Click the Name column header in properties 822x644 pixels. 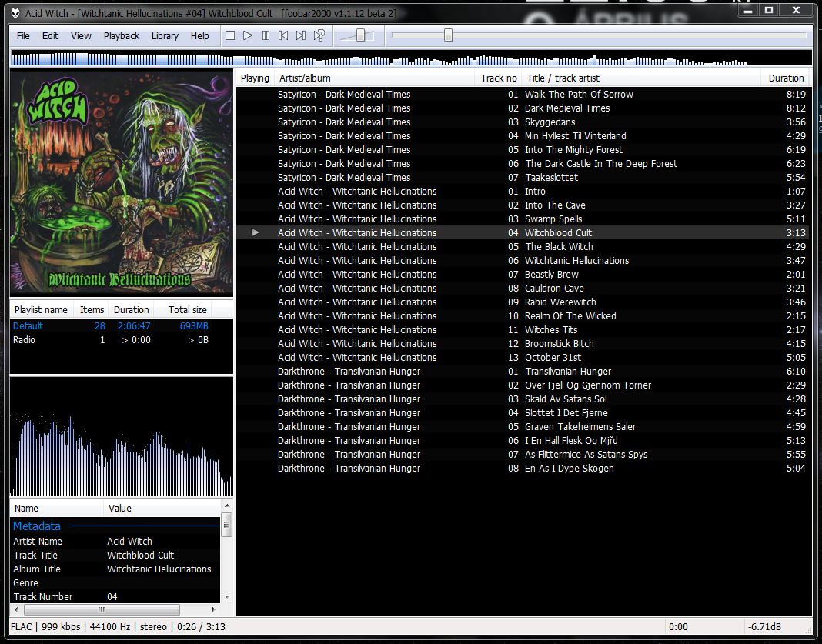click(57, 508)
